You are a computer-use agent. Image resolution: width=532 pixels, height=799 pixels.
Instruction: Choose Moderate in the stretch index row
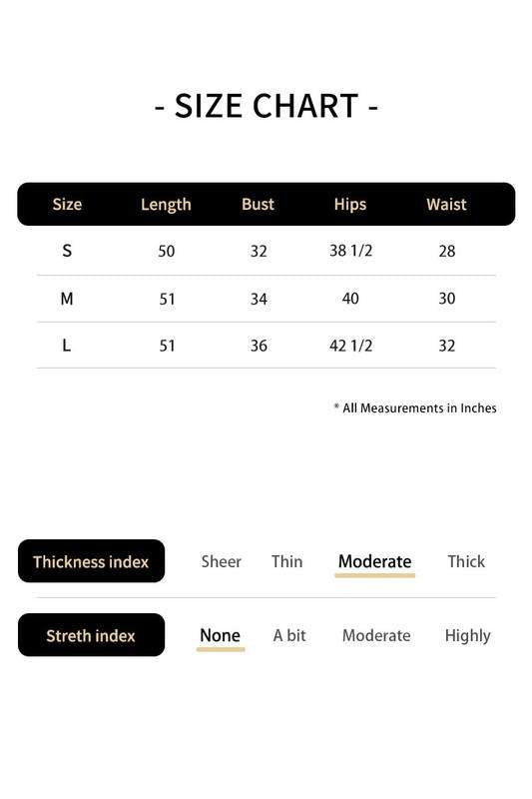(x=376, y=635)
